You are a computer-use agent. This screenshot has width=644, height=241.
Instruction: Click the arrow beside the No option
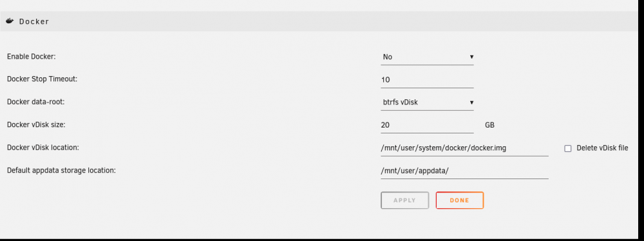pos(471,57)
